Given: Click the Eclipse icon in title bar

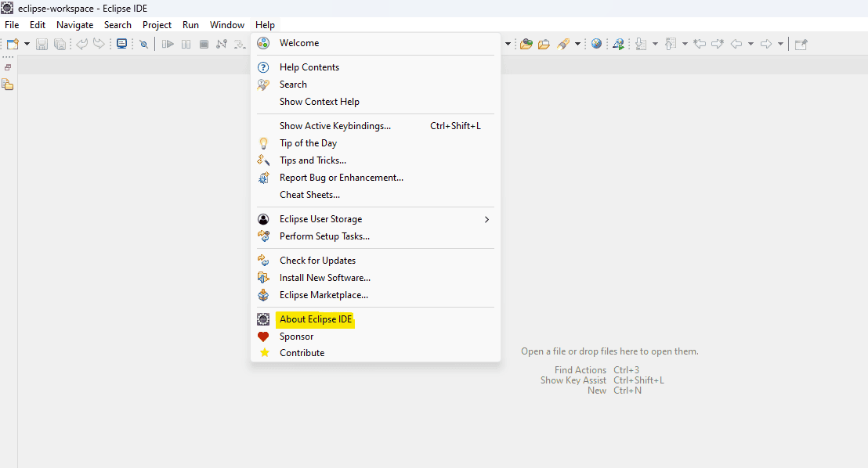Looking at the screenshot, I should (x=6, y=8).
